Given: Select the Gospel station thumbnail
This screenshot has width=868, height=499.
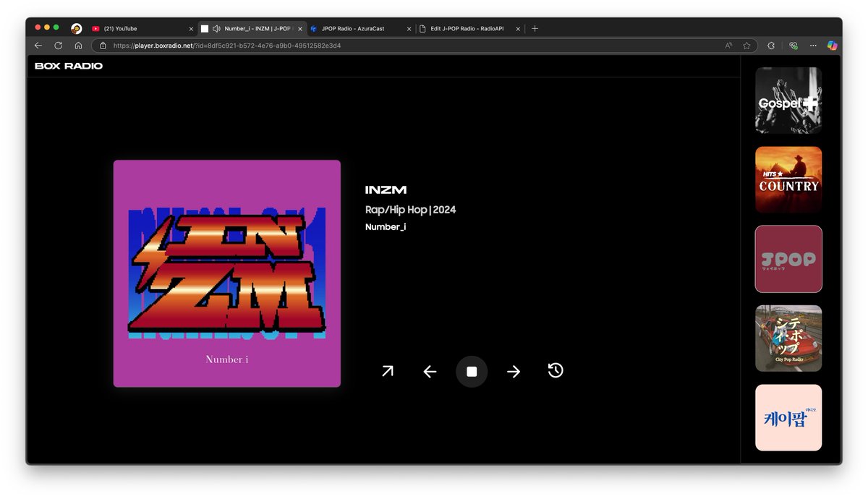Looking at the screenshot, I should pyautogui.click(x=788, y=101).
